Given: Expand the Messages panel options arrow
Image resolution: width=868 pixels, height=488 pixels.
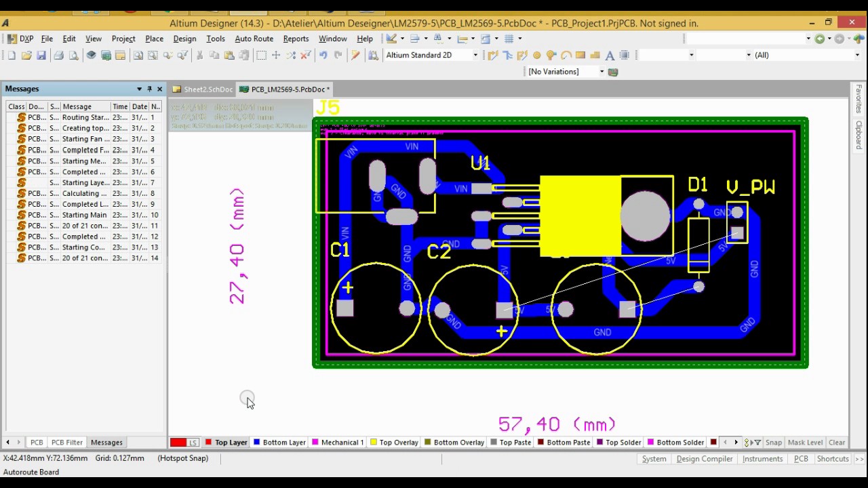Looking at the screenshot, I should (139, 89).
